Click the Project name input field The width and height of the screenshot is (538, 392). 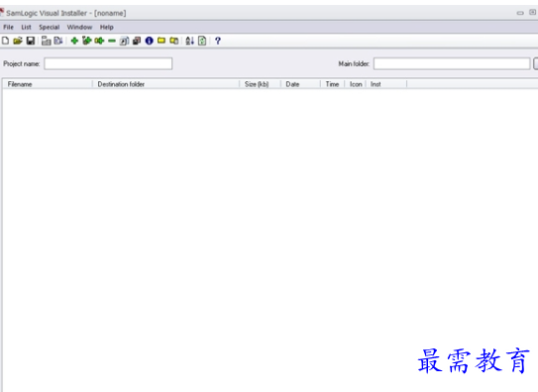(x=108, y=63)
